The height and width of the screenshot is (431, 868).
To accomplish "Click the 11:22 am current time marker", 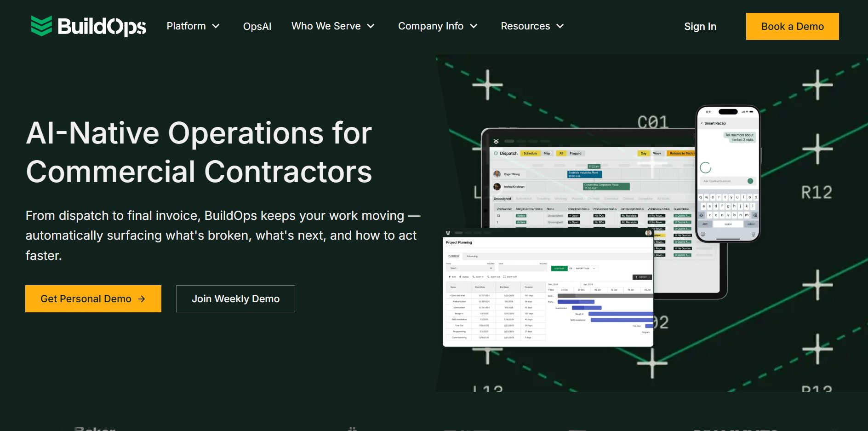I will [x=594, y=167].
